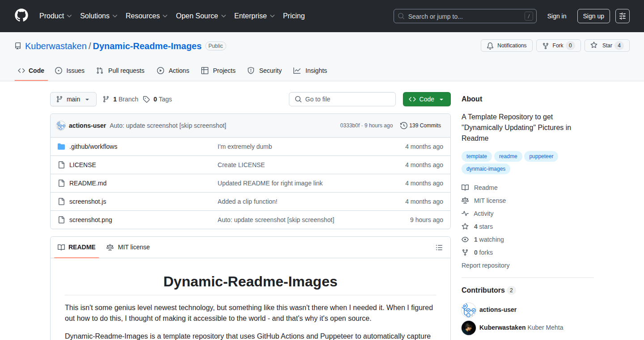The image size is (644, 340).
Task: Open the 139 Commits history
Action: 420,126
